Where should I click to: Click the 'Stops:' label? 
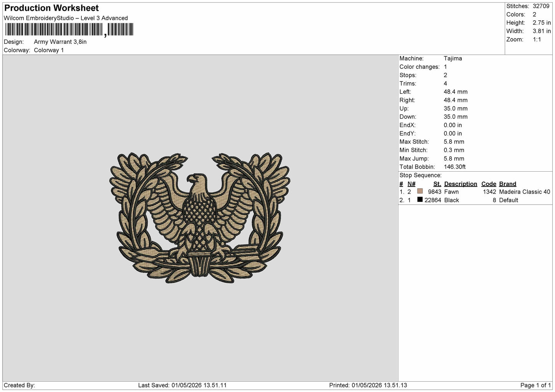408,75
